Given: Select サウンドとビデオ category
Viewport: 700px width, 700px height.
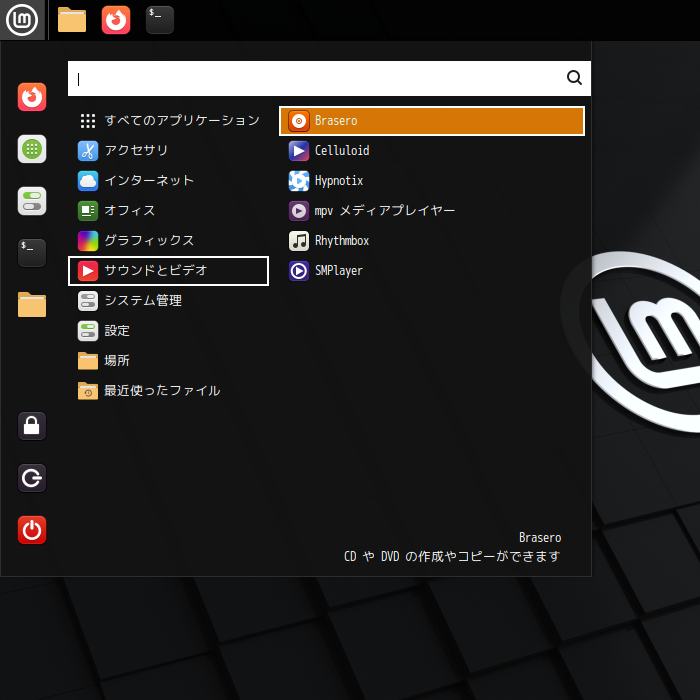Looking at the screenshot, I should click(x=168, y=271).
